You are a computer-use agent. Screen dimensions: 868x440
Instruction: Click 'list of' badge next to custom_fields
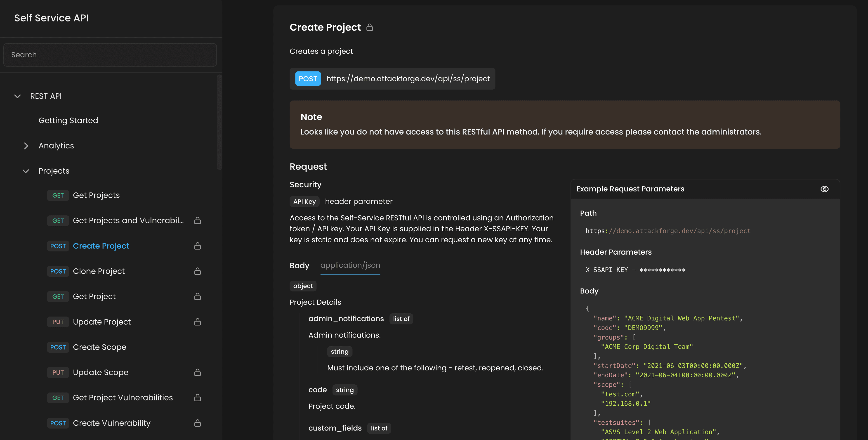coord(379,428)
